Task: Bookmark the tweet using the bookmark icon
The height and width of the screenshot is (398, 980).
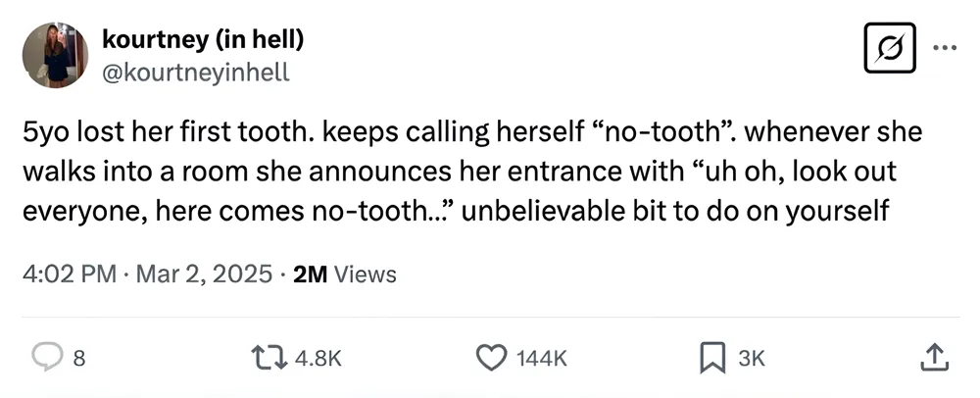Action: [x=711, y=359]
